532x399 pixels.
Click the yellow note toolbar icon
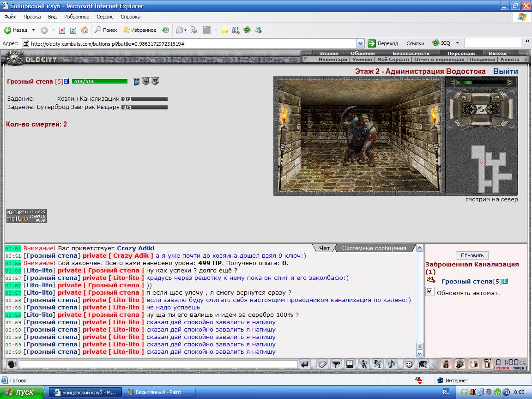point(224,30)
